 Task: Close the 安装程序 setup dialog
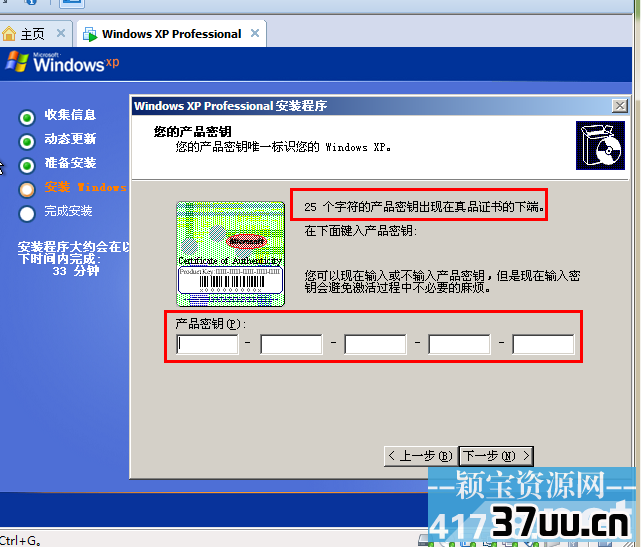pos(620,106)
